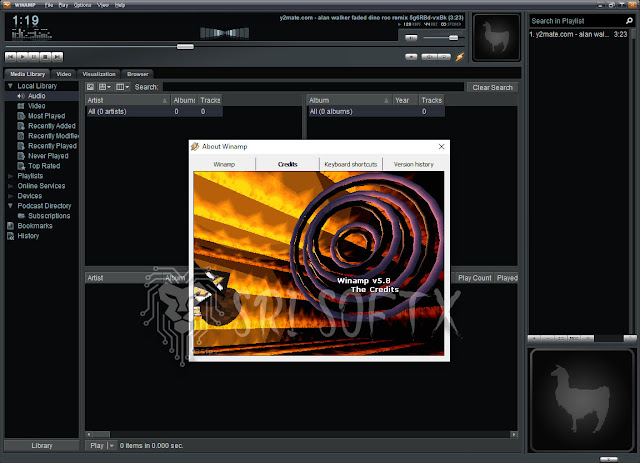Click the media library Search field
Viewport: 640px width, 463px height.
[x=313, y=87]
